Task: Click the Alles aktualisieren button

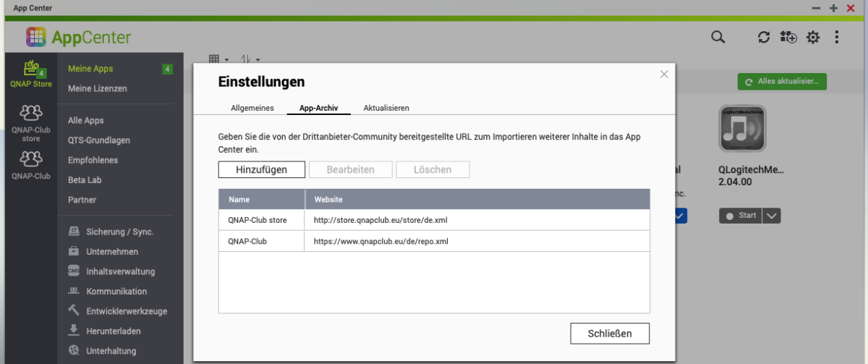Action: coord(781,82)
